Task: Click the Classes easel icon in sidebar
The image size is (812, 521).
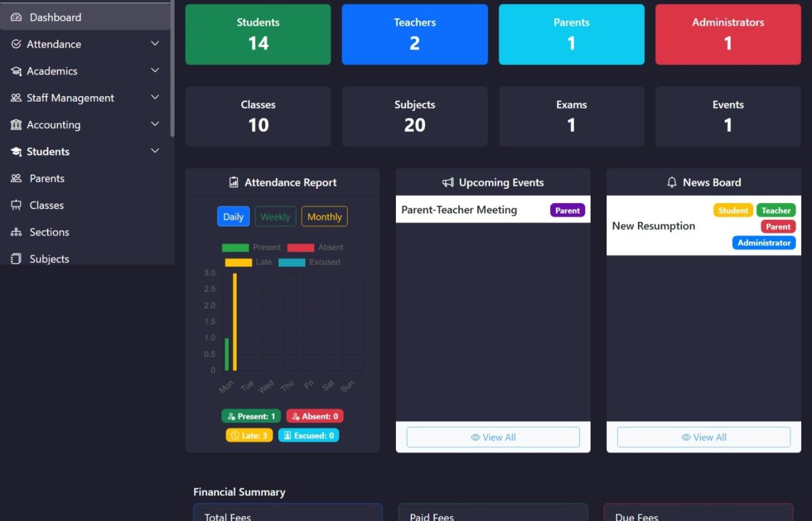Action: tap(16, 206)
